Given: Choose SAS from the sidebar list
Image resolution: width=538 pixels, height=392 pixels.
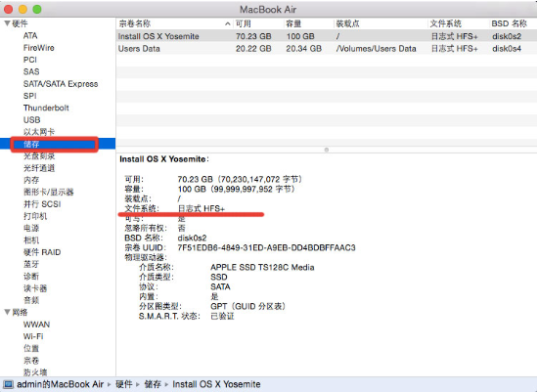Looking at the screenshot, I should coord(31,71).
